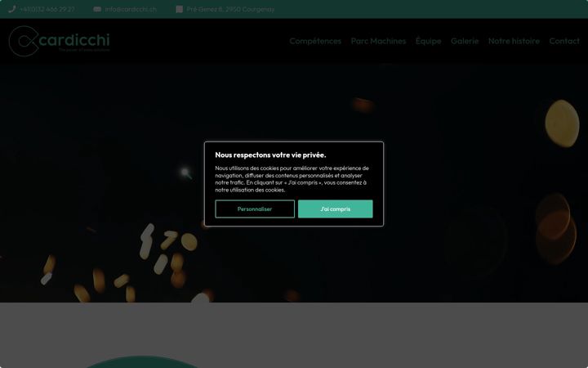Click the privacy heading Nous respectons votre vie privée

[270, 155]
